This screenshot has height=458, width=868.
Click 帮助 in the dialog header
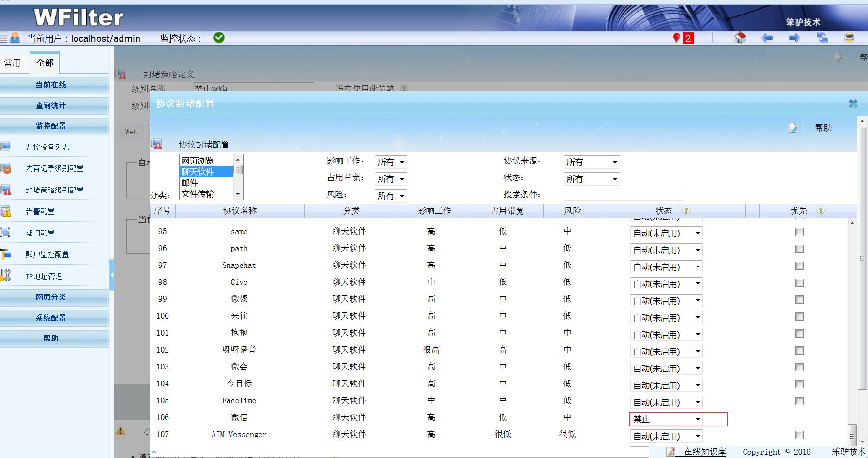pyautogui.click(x=823, y=128)
